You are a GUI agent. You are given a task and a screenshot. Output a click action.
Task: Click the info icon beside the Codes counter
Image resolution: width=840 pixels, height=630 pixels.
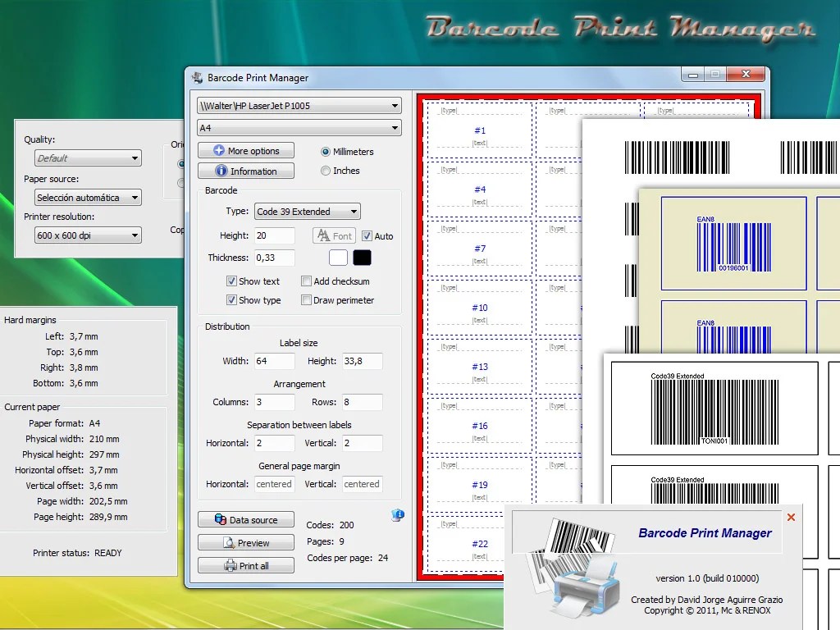(397, 513)
